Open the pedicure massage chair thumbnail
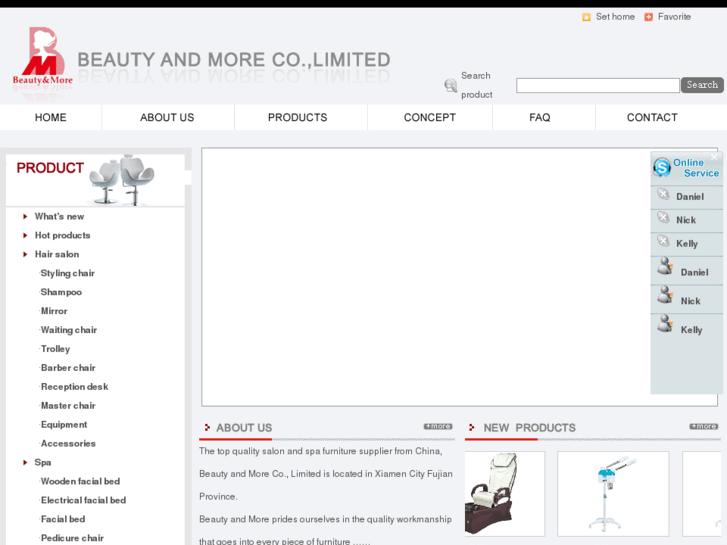Viewport: 727px width, 545px height. [x=504, y=494]
